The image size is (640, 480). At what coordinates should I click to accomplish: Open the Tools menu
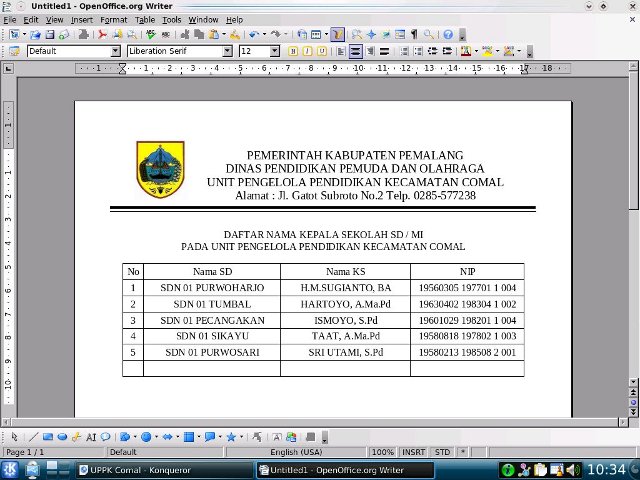171,20
